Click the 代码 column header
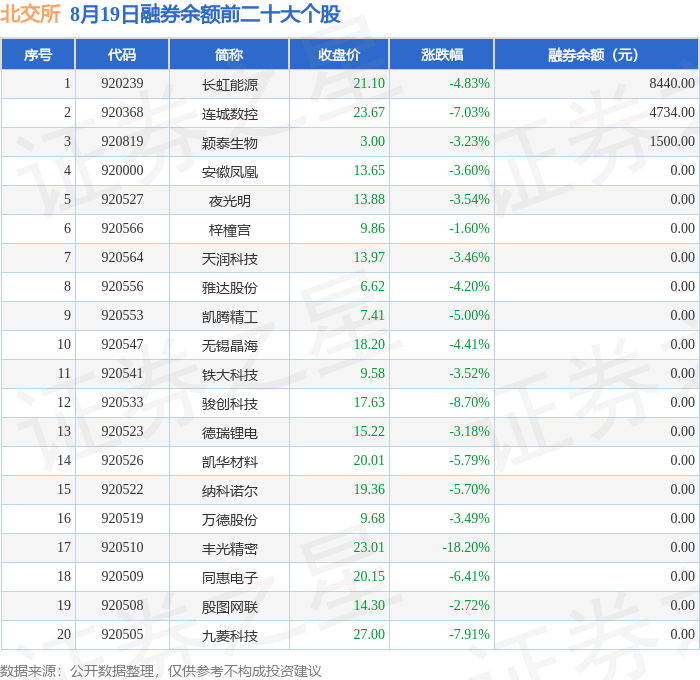This screenshot has width=700, height=680. coord(122,54)
